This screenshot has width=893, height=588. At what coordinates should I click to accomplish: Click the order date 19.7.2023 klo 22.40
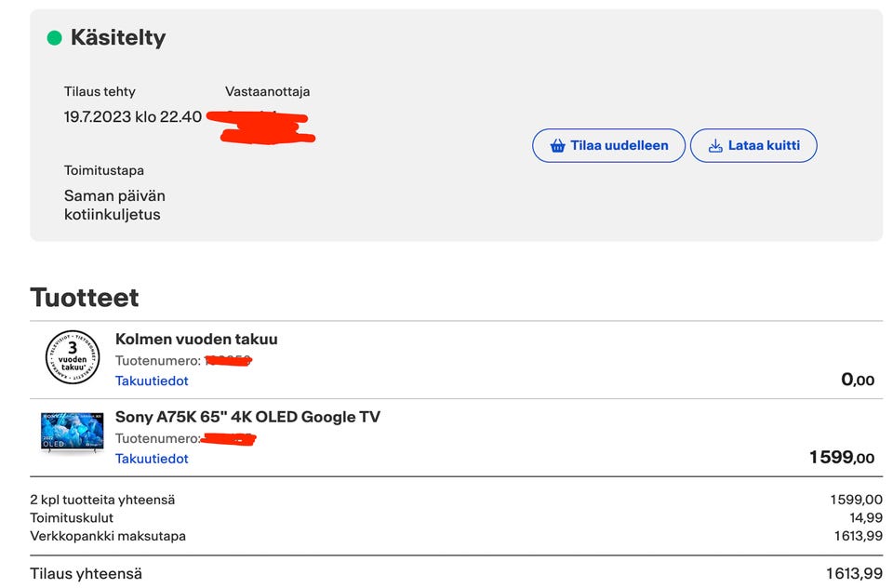pos(133,117)
